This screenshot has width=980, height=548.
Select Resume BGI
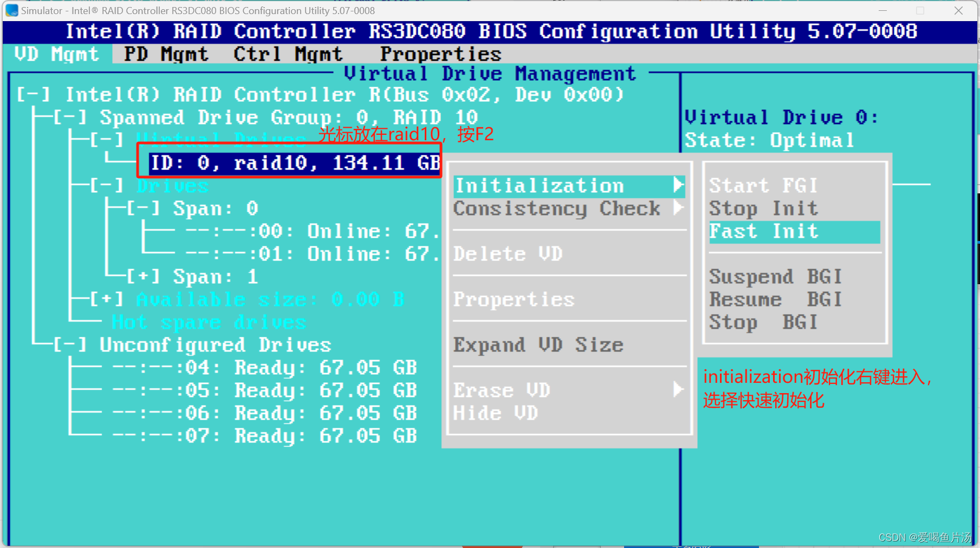coord(776,299)
